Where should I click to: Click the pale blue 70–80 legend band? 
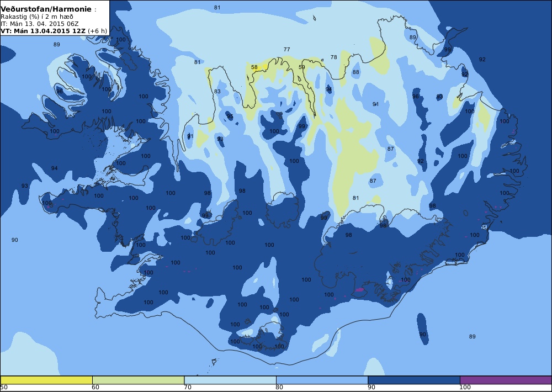pos(230,380)
